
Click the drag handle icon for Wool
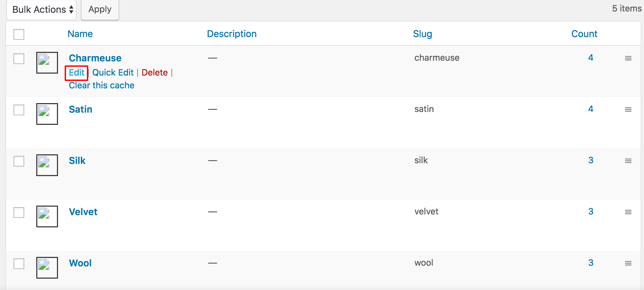click(628, 263)
